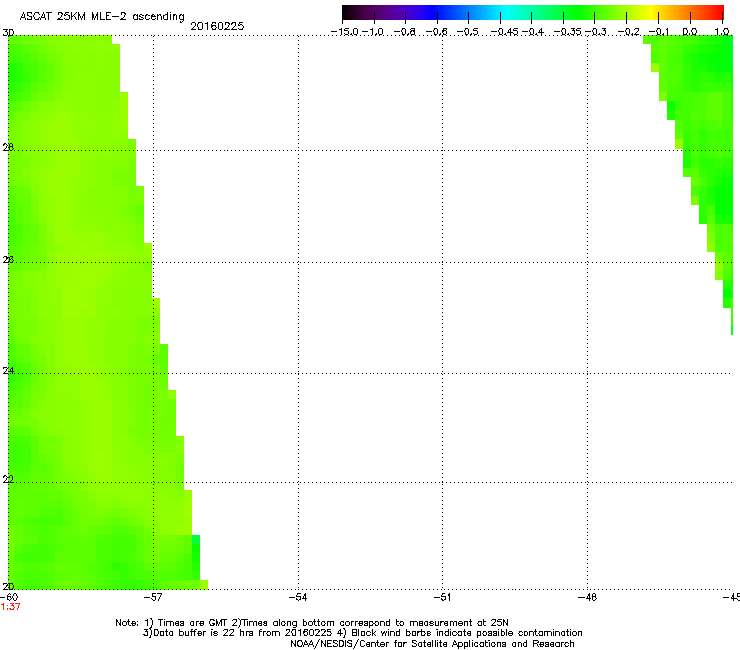
Task: Click the latitude label 26
Action: [x=8, y=260]
